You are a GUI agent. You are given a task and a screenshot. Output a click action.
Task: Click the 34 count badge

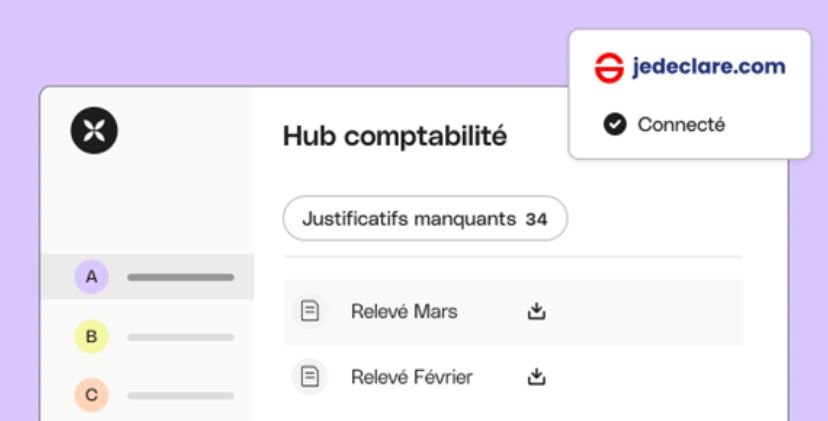coord(536,220)
